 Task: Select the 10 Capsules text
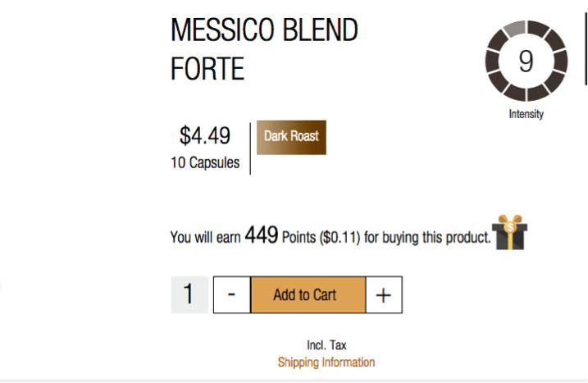(205, 163)
